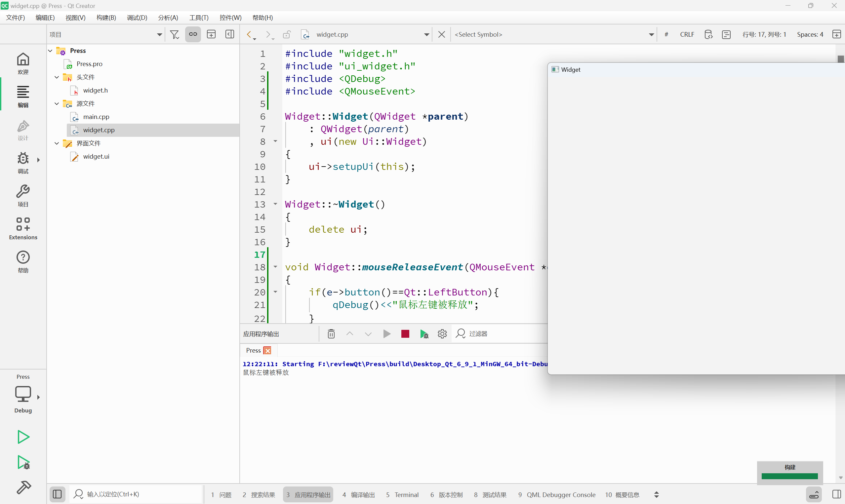Click the locator input field
Viewport: 845px width, 504px height.
coord(136,494)
